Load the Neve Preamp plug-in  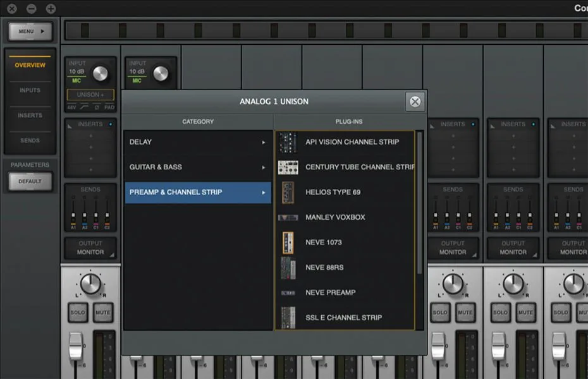click(x=346, y=292)
